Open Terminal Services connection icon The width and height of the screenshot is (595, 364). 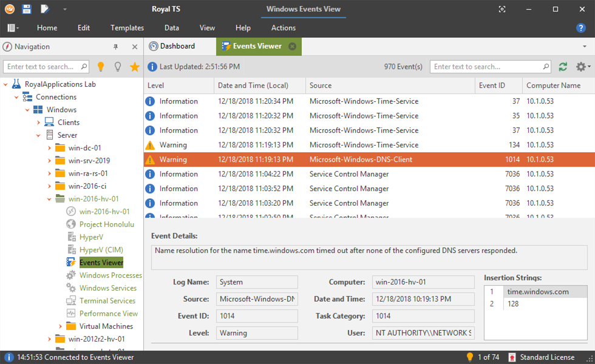tap(71, 301)
